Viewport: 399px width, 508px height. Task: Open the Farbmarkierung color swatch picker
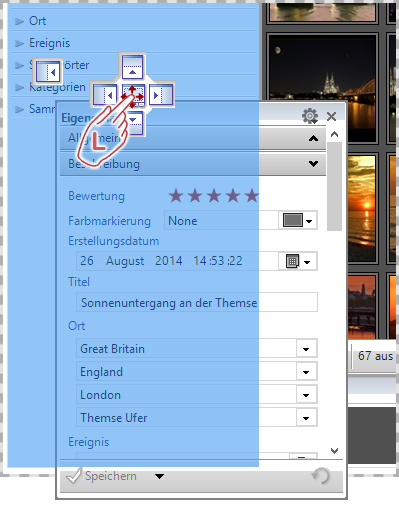298,221
